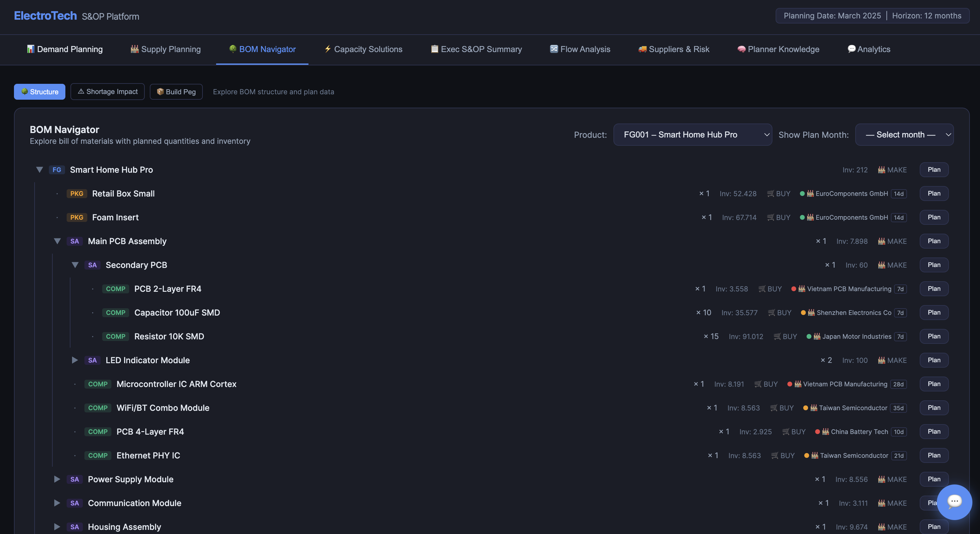Click the green status dot on Foam Insert row
Screen dimensions: 980x534
[x=802, y=217]
